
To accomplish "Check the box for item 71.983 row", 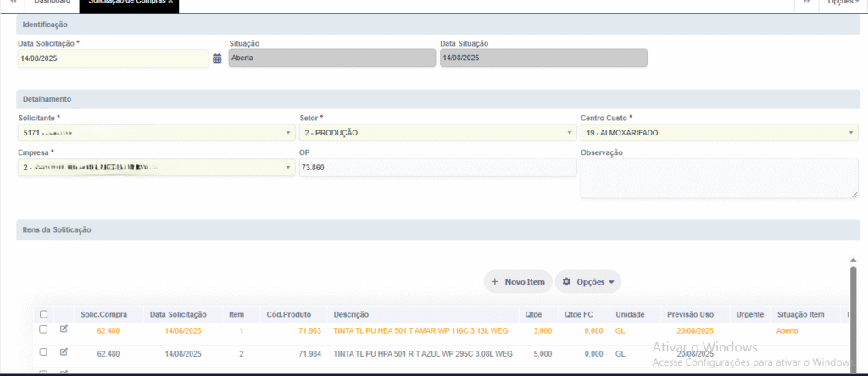I will click(x=43, y=329).
